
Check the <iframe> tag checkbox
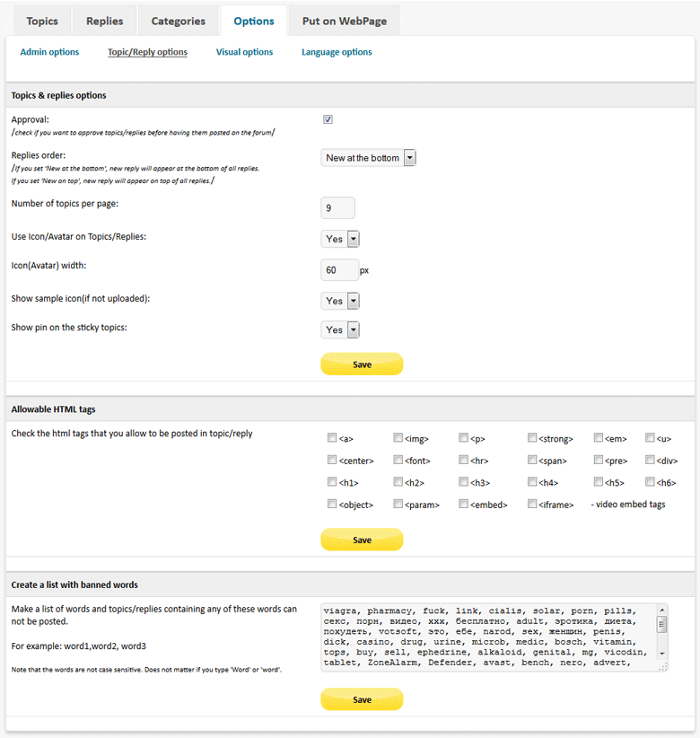pos(532,504)
